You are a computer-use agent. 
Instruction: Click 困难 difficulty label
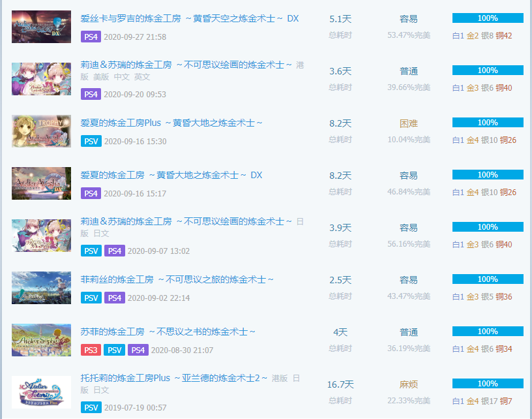pyautogui.click(x=409, y=123)
